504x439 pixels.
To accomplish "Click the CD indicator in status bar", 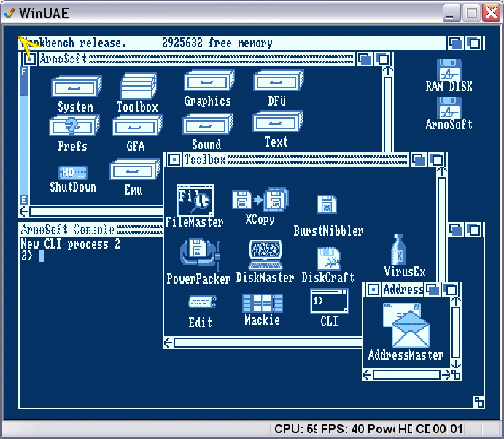I will [423, 429].
